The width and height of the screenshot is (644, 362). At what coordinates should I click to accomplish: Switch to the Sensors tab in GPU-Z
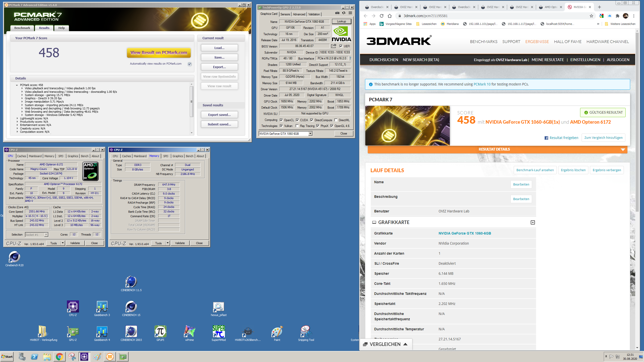coord(285,14)
